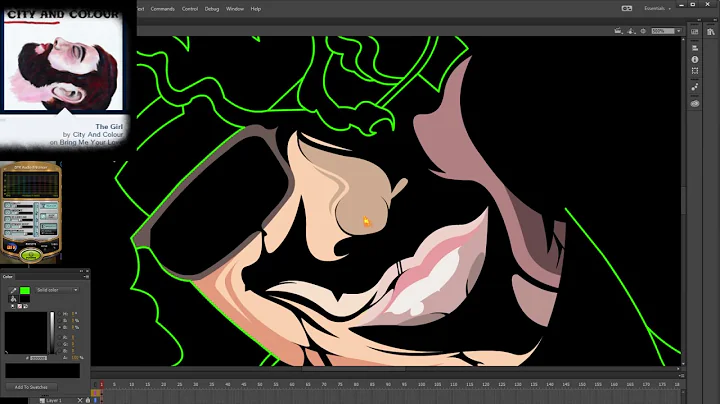Click The Girl song title
720x404 pixels.
point(109,126)
